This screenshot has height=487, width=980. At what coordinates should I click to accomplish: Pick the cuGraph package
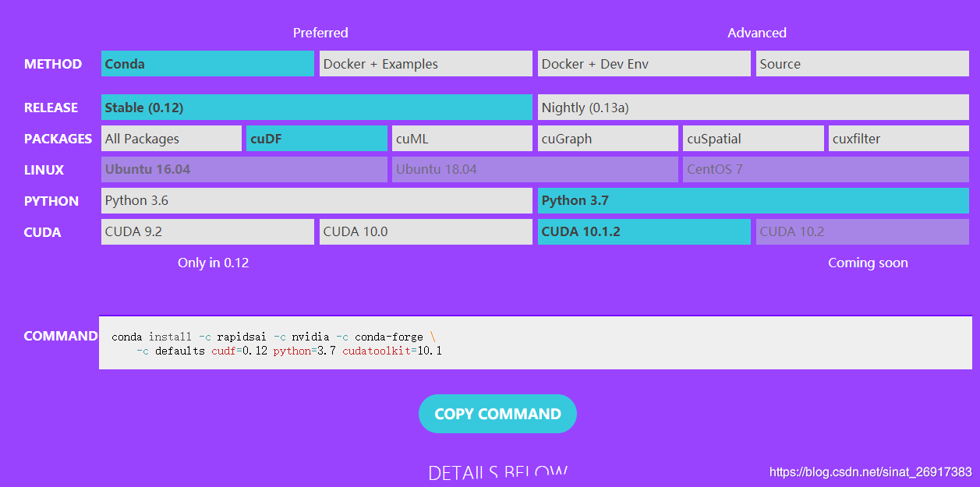pyautogui.click(x=607, y=138)
